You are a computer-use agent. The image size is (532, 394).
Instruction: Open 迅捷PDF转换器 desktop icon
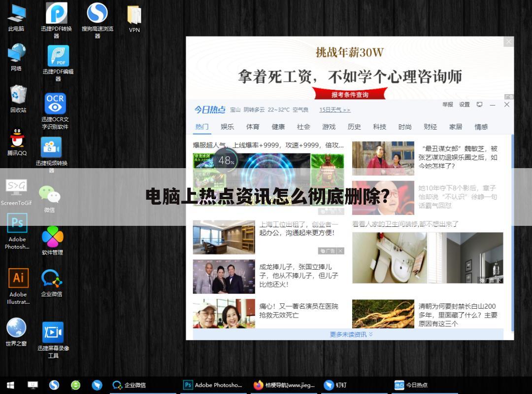click(56, 20)
